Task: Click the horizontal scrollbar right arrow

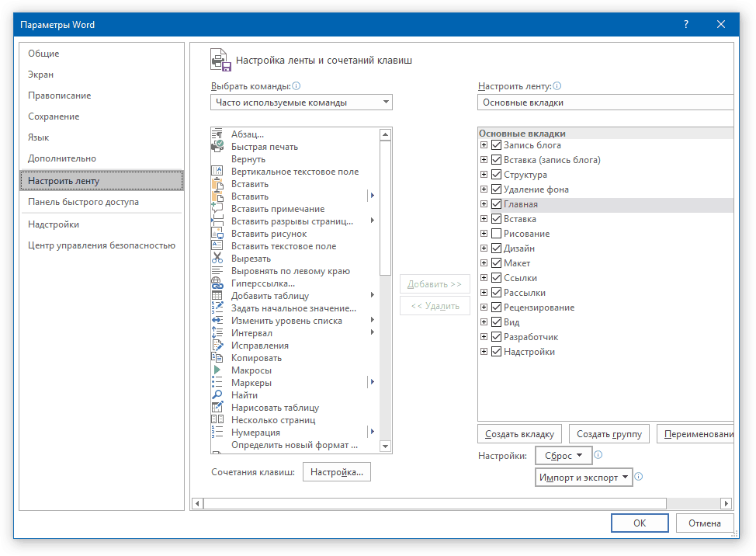Action: coord(726,503)
